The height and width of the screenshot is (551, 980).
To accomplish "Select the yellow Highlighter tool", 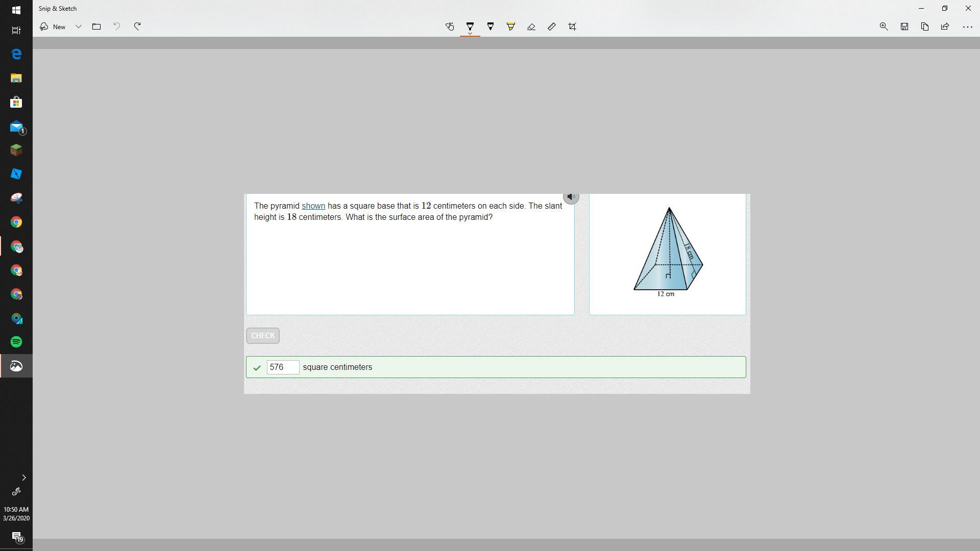I will (511, 27).
